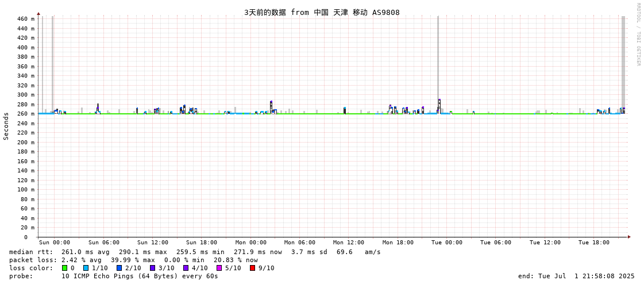644x284 pixels.
Task: Click the '0' y-axis origin label
Action: 25,237
